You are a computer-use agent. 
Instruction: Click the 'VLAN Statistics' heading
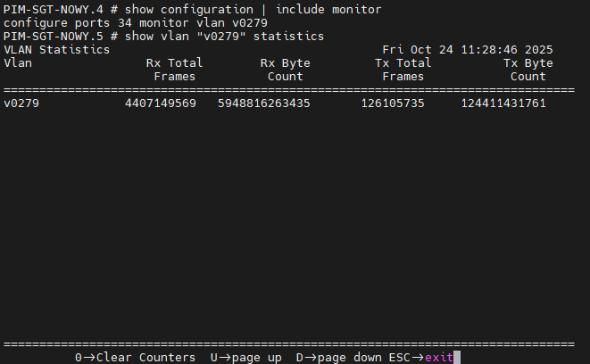56,50
